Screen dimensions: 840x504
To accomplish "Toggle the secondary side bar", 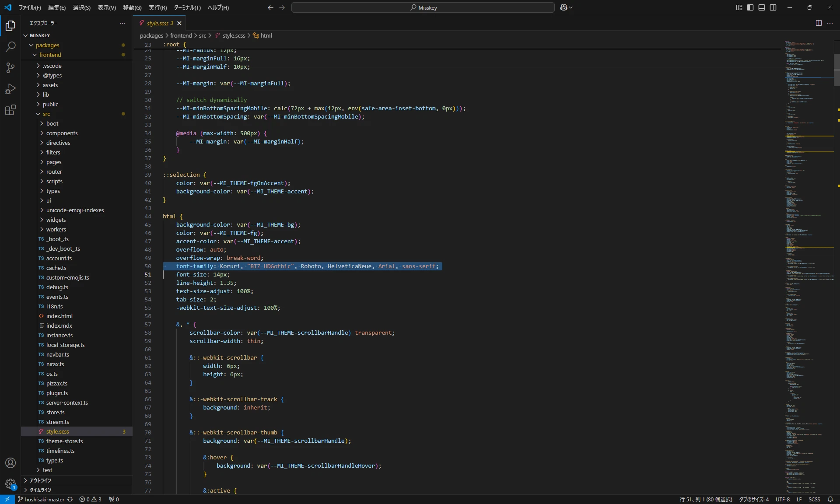I will tap(773, 7).
